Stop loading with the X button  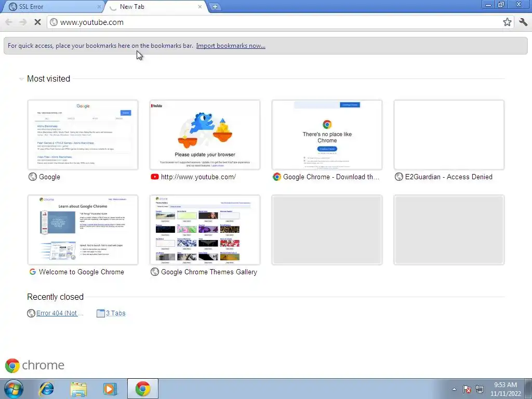coord(37,22)
